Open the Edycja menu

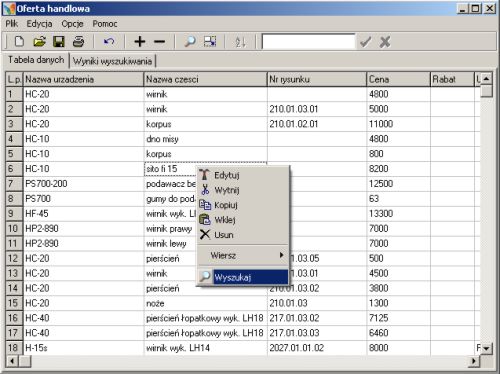coord(39,24)
